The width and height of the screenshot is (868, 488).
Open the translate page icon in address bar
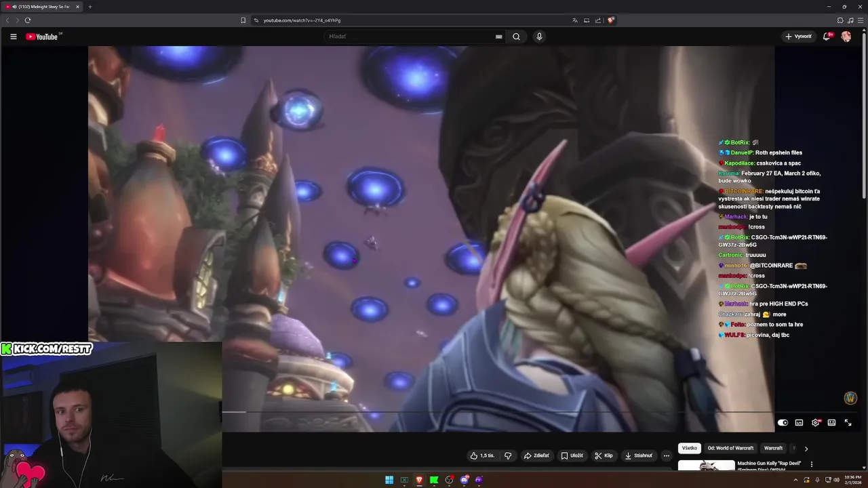575,20
